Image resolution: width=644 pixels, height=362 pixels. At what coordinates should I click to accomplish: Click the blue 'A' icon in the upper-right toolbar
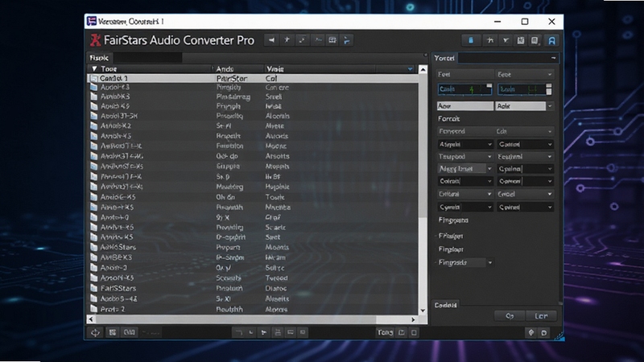pyautogui.click(x=551, y=41)
